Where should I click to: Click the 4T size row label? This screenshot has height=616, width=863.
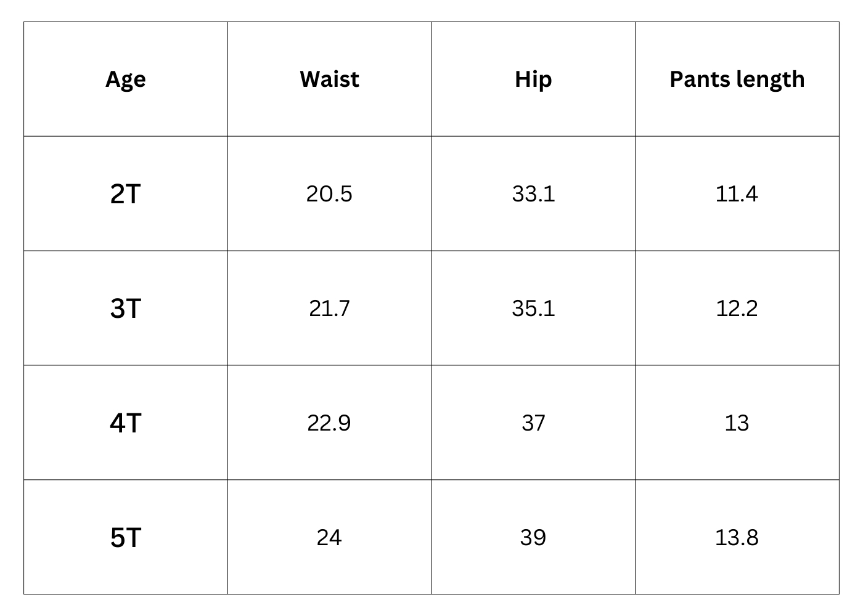126,423
